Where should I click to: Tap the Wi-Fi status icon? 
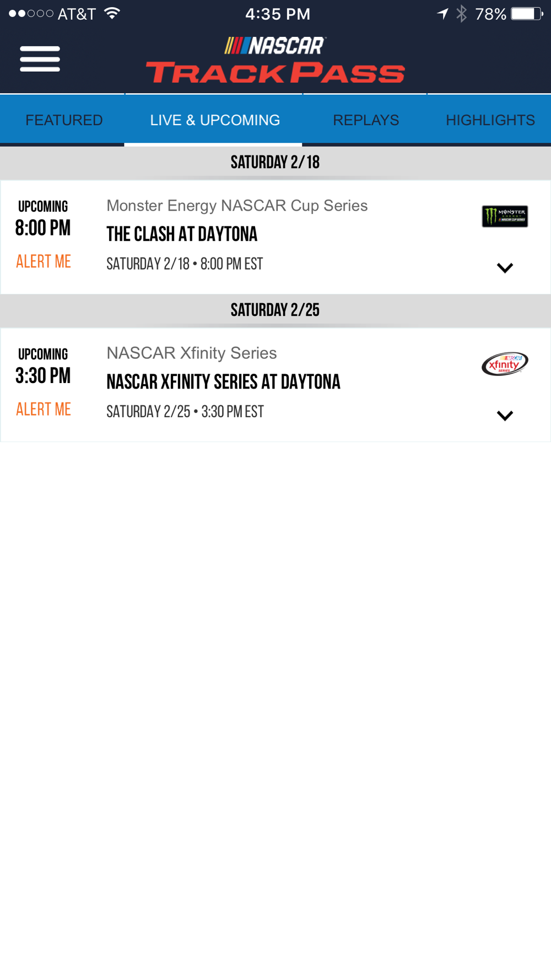(112, 13)
